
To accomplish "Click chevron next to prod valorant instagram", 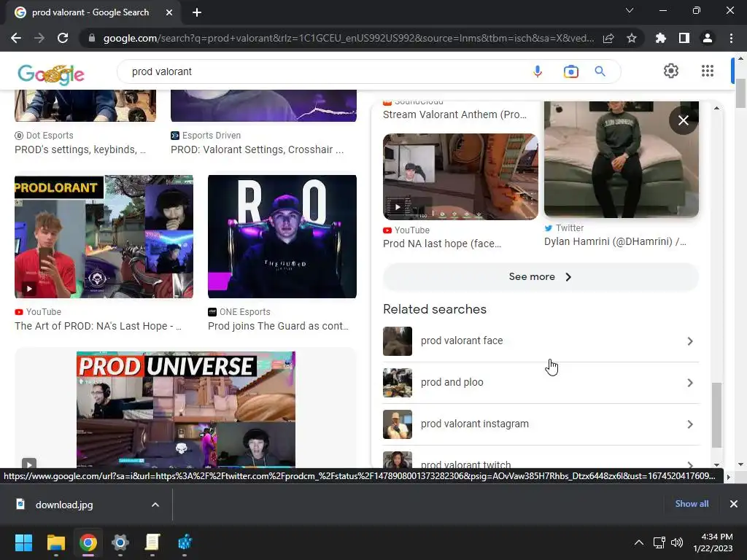I will (x=690, y=424).
